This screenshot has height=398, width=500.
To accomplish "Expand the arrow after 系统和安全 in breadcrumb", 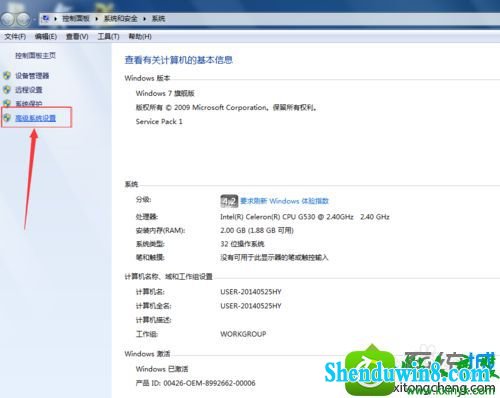I will point(145,19).
